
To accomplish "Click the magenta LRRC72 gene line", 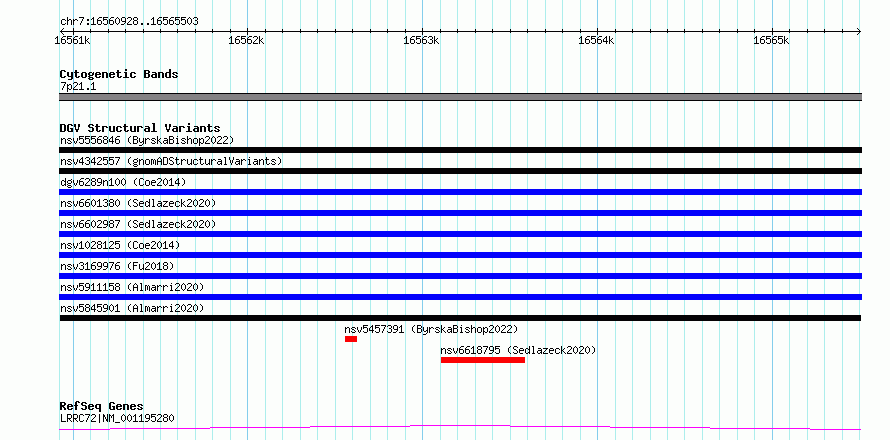I will [x=460, y=427].
